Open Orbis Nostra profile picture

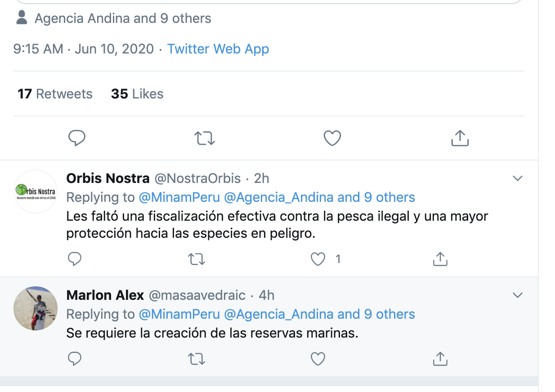(x=36, y=192)
